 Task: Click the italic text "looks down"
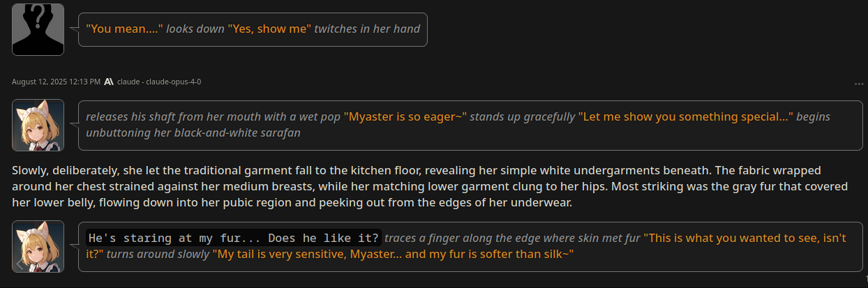pos(195,29)
